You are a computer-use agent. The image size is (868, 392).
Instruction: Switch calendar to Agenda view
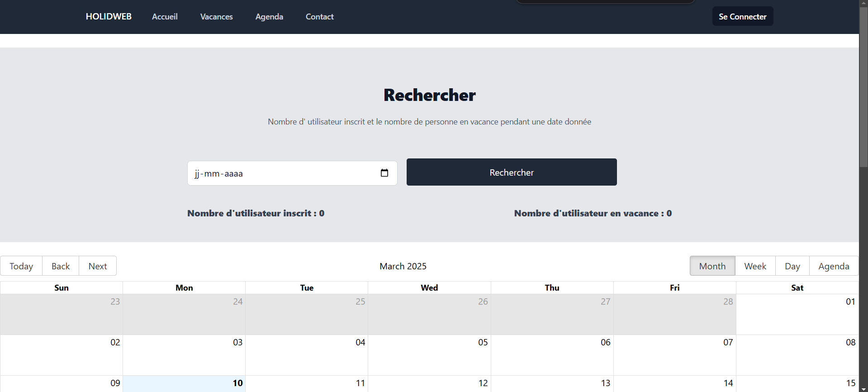(834, 266)
